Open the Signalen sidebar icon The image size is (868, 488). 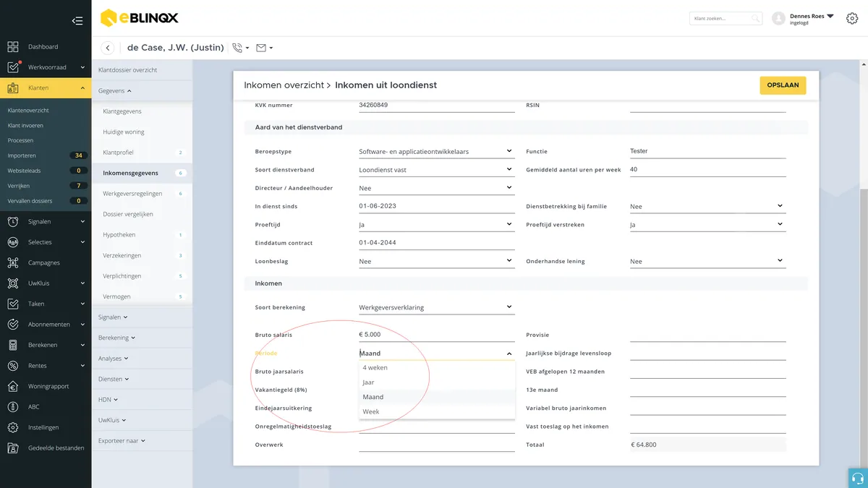click(13, 222)
